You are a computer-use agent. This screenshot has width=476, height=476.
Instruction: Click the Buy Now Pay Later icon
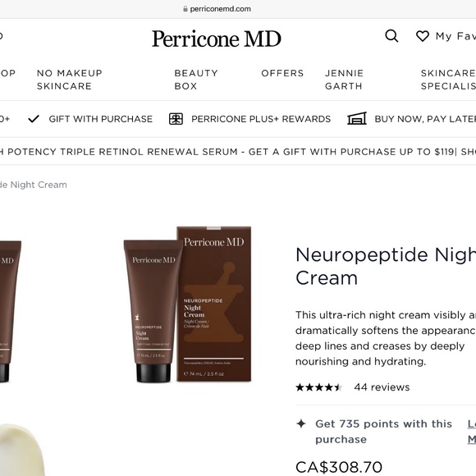point(357,119)
